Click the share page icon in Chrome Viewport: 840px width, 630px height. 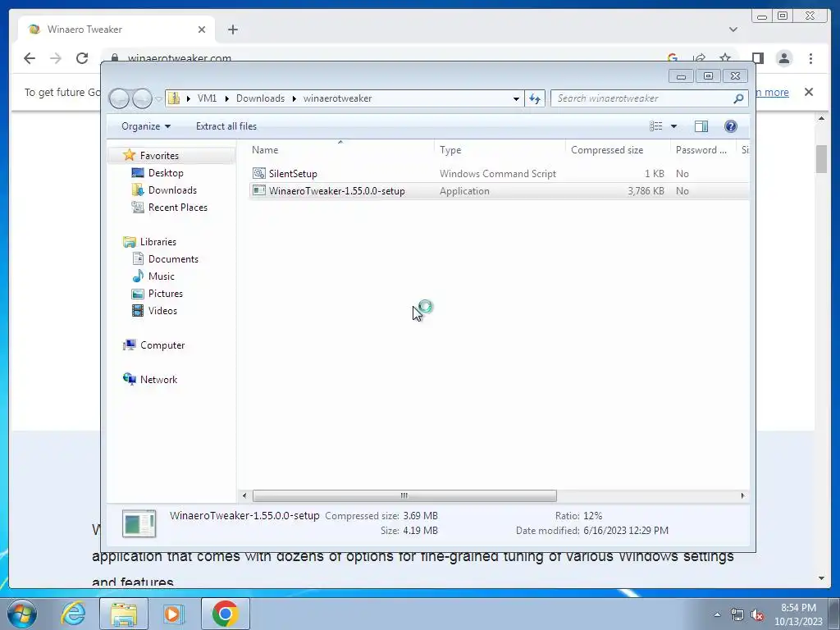click(699, 57)
